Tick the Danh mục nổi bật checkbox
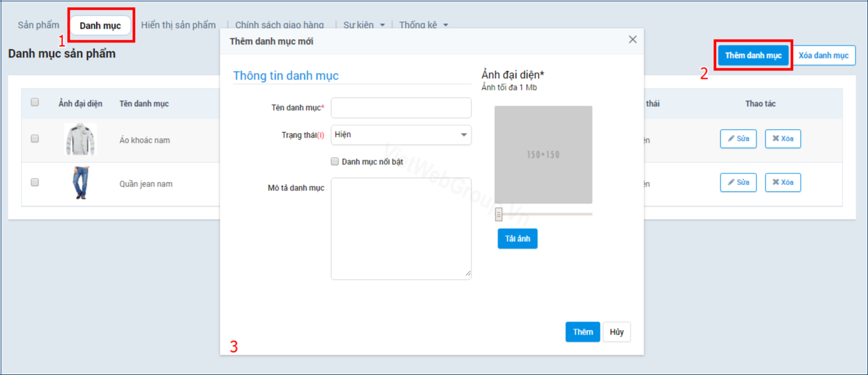The width and height of the screenshot is (868, 375). (335, 161)
